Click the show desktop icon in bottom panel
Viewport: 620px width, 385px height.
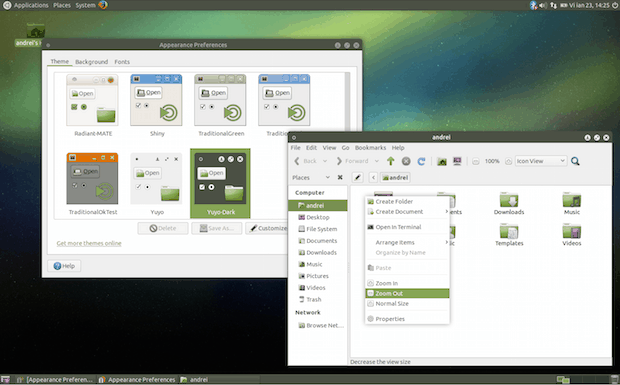pos(5,379)
